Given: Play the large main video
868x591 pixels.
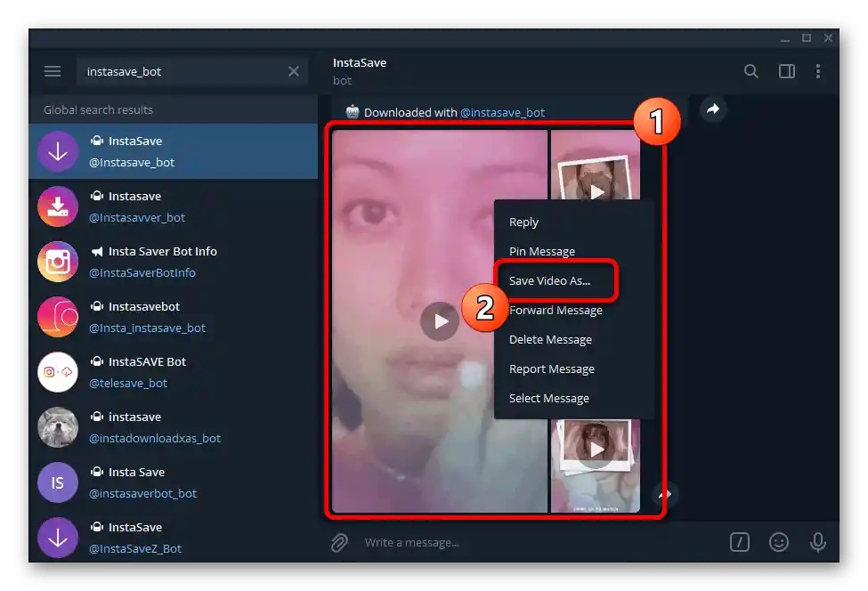Looking at the screenshot, I should [x=440, y=321].
